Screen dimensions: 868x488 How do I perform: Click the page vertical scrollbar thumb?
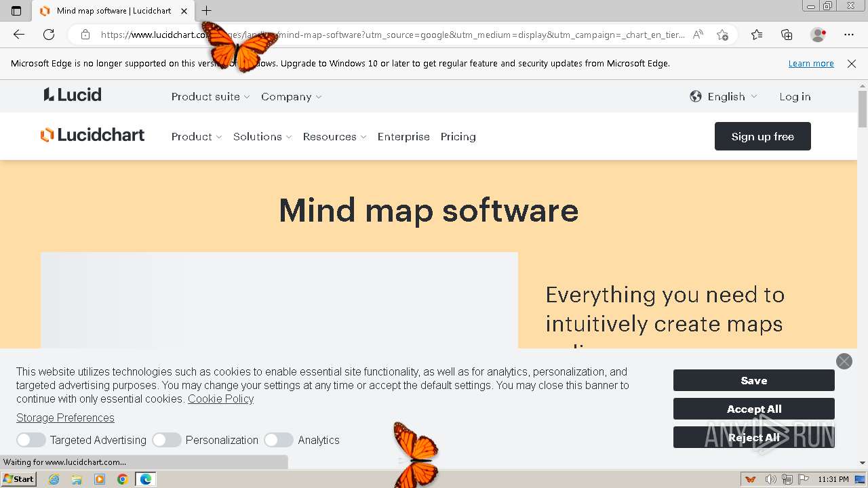(863, 108)
